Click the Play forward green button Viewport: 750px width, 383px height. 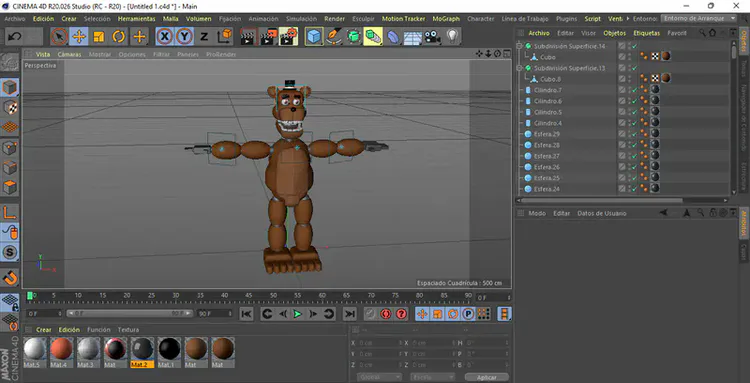(x=298, y=314)
